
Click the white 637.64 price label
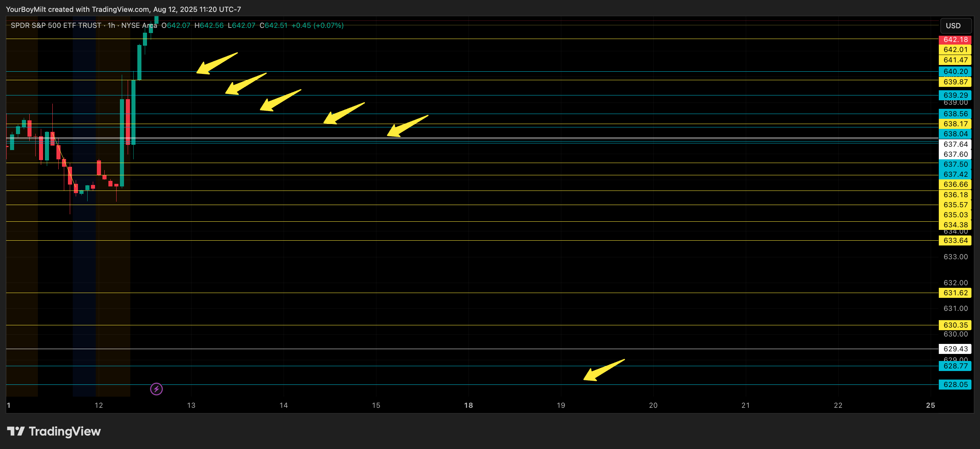(955, 144)
